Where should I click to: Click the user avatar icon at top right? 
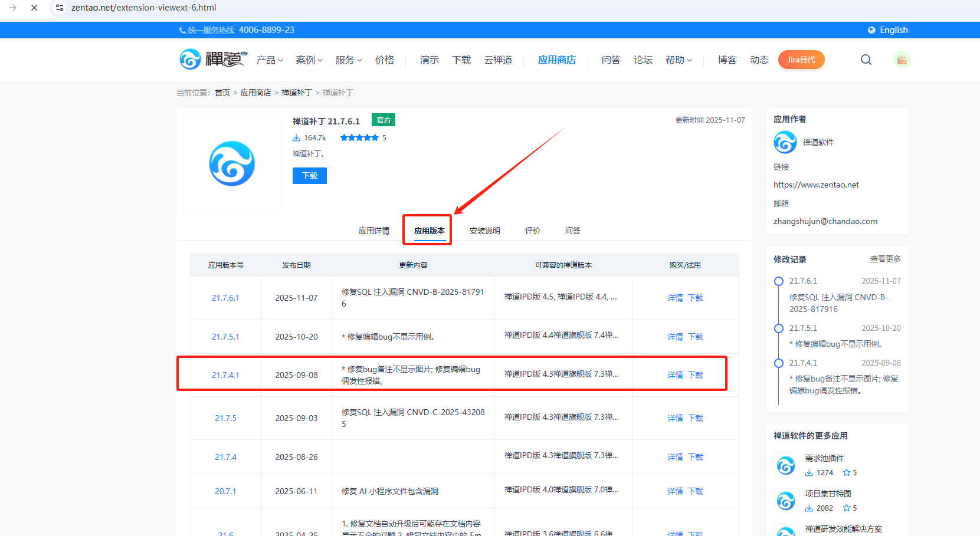901,60
